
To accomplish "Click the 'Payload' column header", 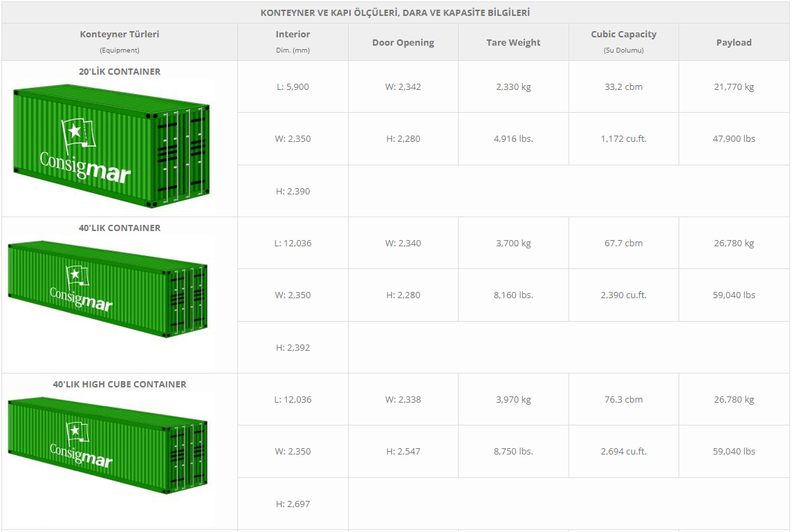I will [733, 42].
